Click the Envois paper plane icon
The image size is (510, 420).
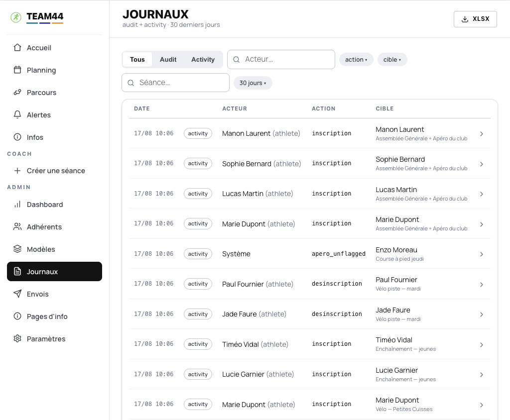[17, 294]
